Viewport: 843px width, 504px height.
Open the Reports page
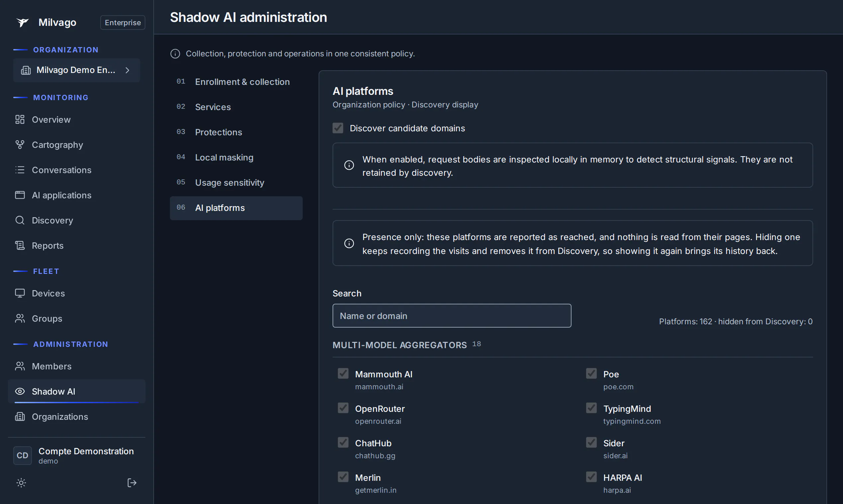tap(77, 246)
